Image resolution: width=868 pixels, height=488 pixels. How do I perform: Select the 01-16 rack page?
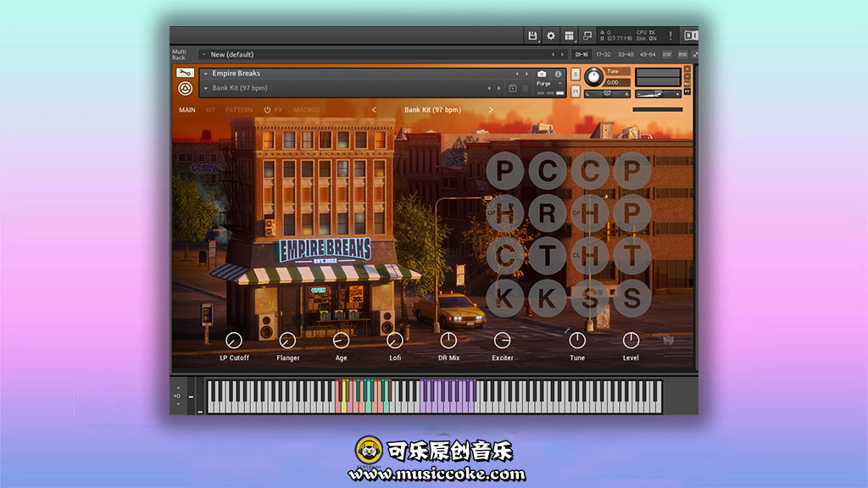[x=581, y=55]
